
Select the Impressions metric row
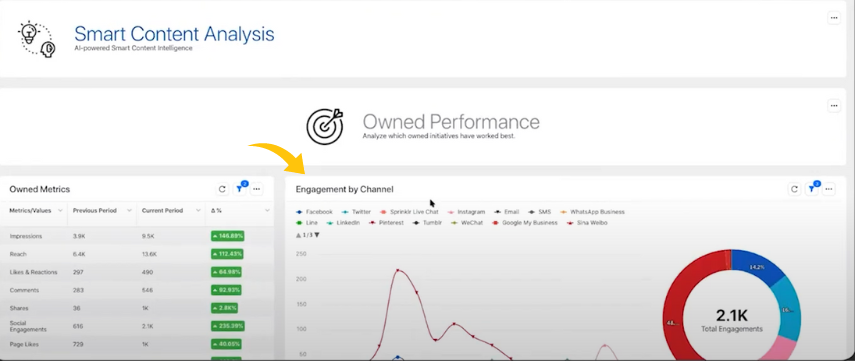(x=137, y=236)
